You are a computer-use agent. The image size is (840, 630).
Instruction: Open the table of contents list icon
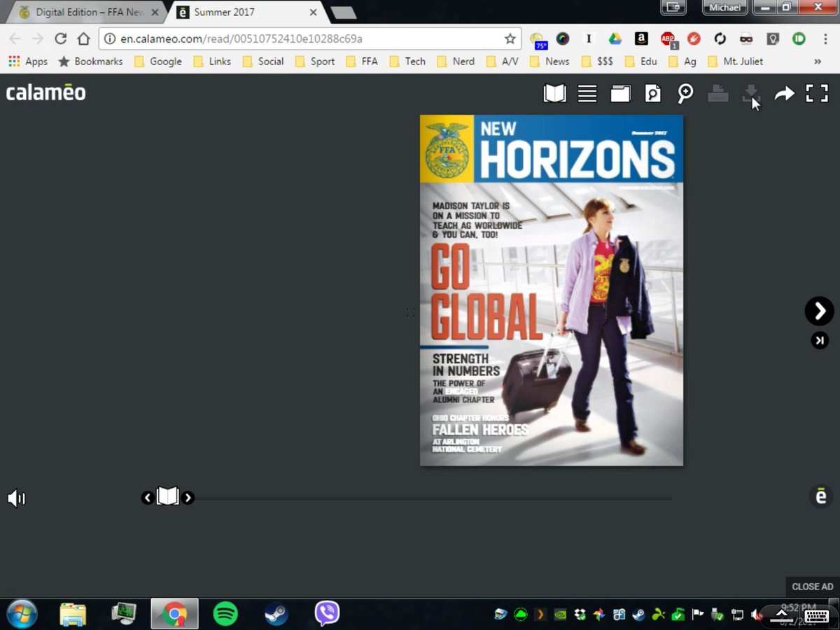pos(587,94)
